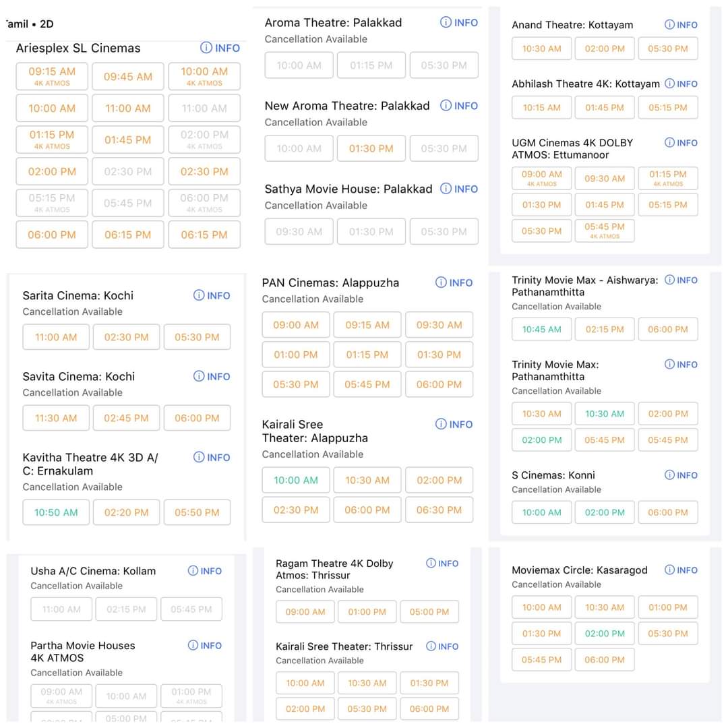Choose 10:30 AM show at Anand Theatre Kottayam
The width and height of the screenshot is (728, 728).
pyautogui.click(x=541, y=49)
